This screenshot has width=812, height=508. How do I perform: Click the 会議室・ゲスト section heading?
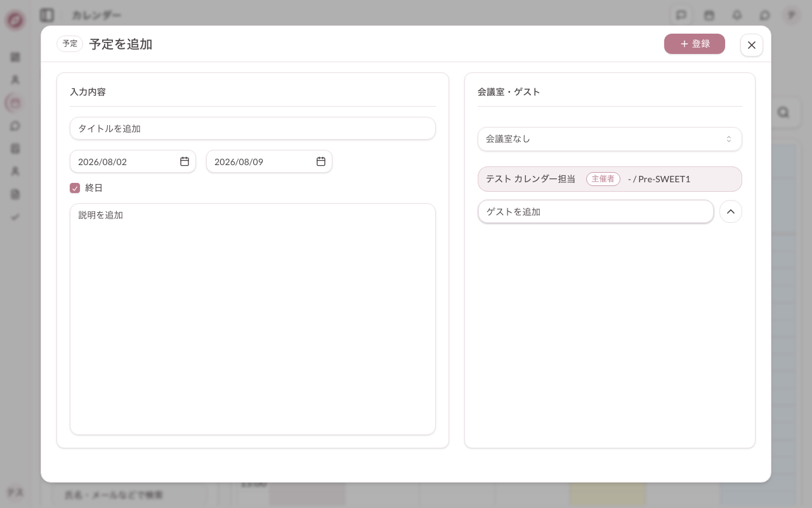pos(509,92)
